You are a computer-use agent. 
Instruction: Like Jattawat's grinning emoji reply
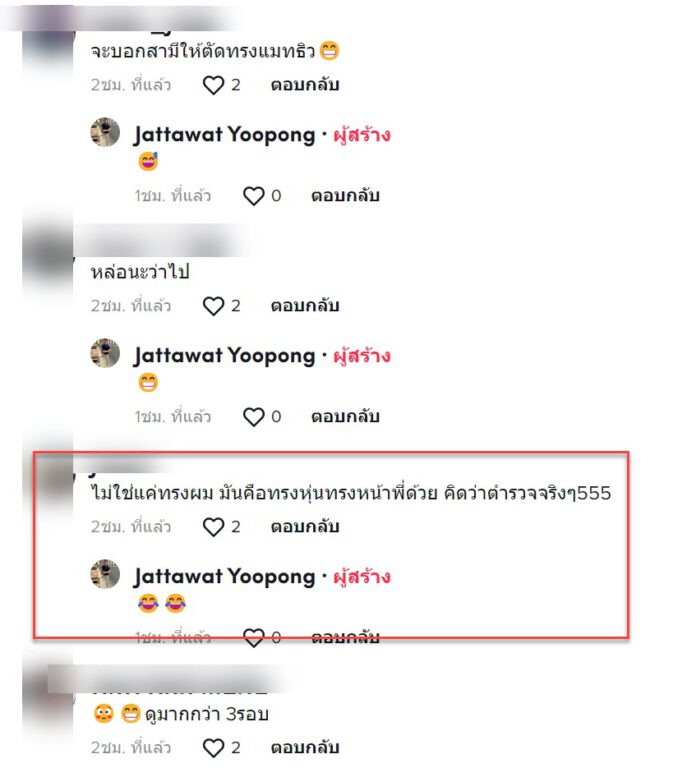tap(254, 417)
